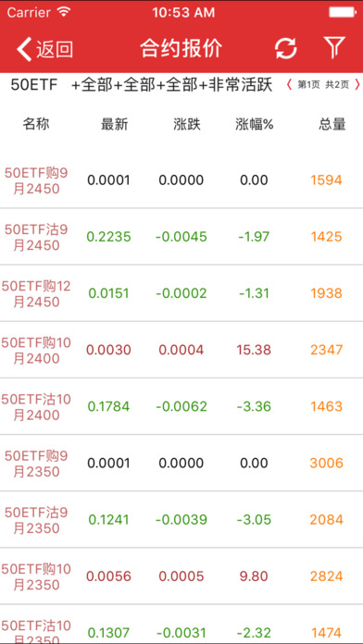Open contract 50ETF购9月2450 row
Viewport: 363px width, 644px height.
pyautogui.click(x=181, y=180)
